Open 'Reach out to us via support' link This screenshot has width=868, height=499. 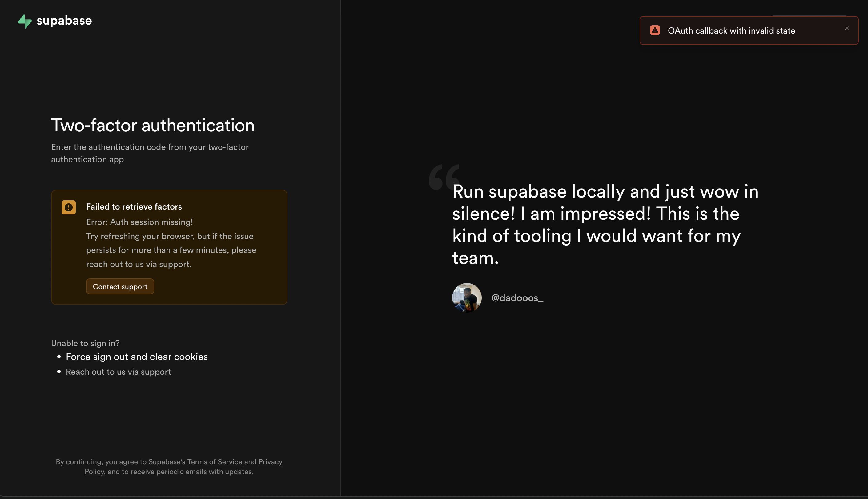click(118, 372)
